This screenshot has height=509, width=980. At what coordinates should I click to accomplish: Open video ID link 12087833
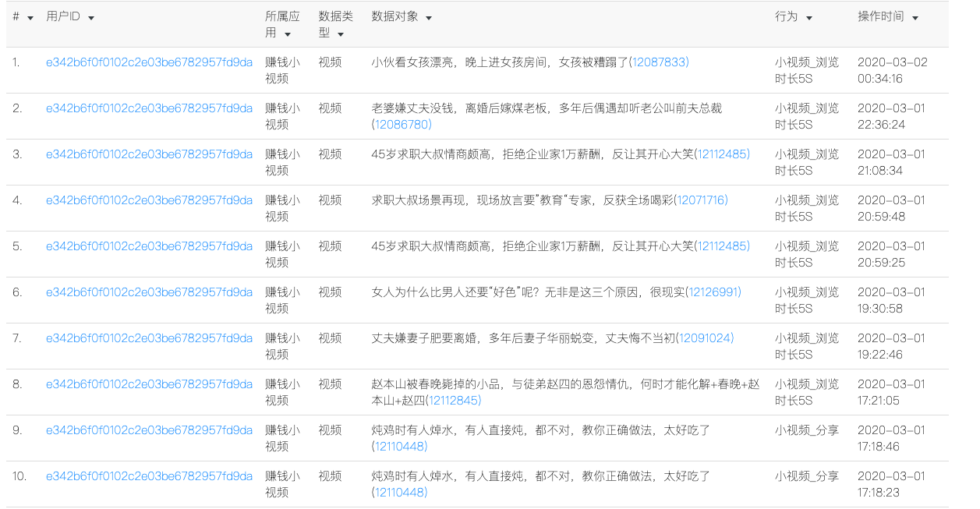[659, 62]
